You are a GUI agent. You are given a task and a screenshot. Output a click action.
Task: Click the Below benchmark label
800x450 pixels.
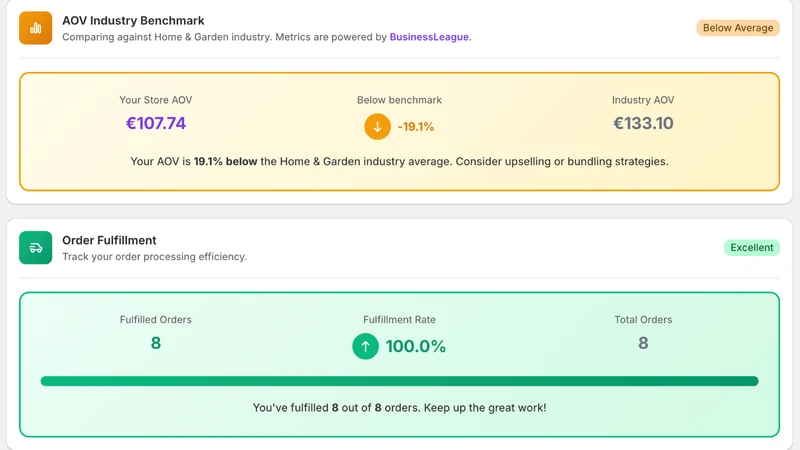(399, 100)
